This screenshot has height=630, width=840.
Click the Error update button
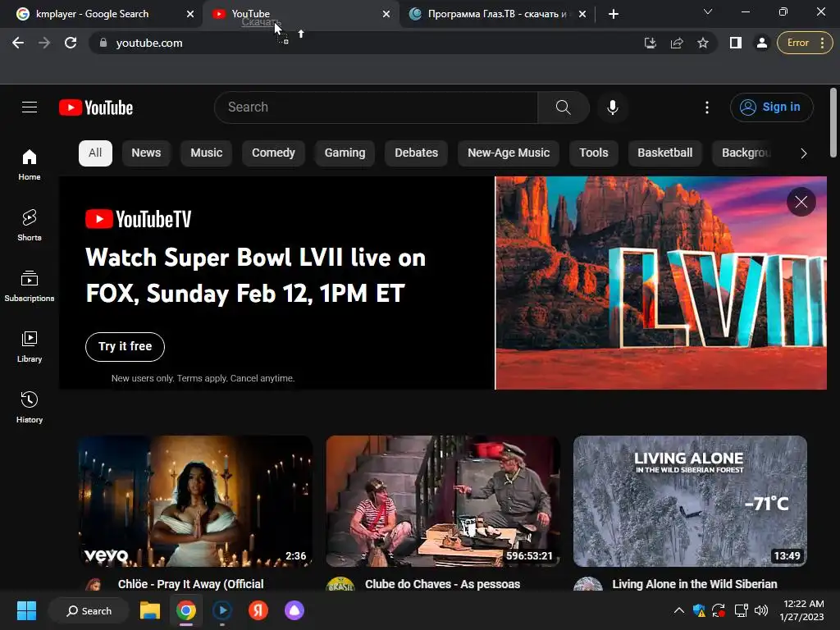point(805,43)
